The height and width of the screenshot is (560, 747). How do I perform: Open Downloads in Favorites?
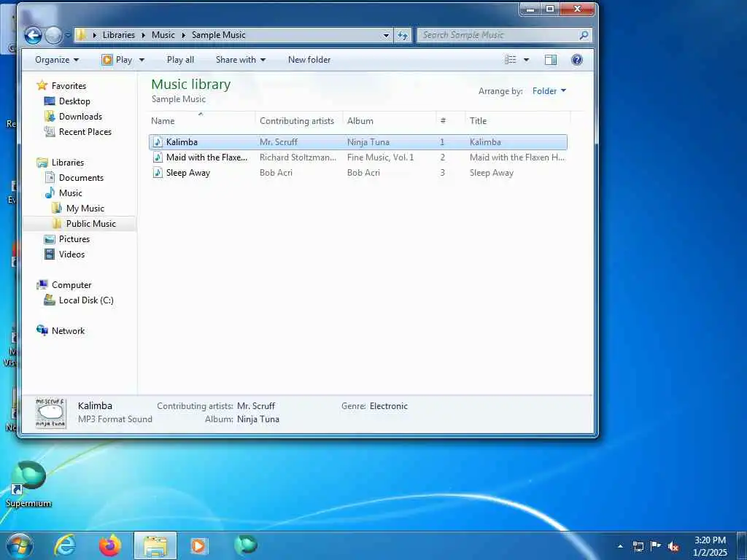[x=80, y=116]
